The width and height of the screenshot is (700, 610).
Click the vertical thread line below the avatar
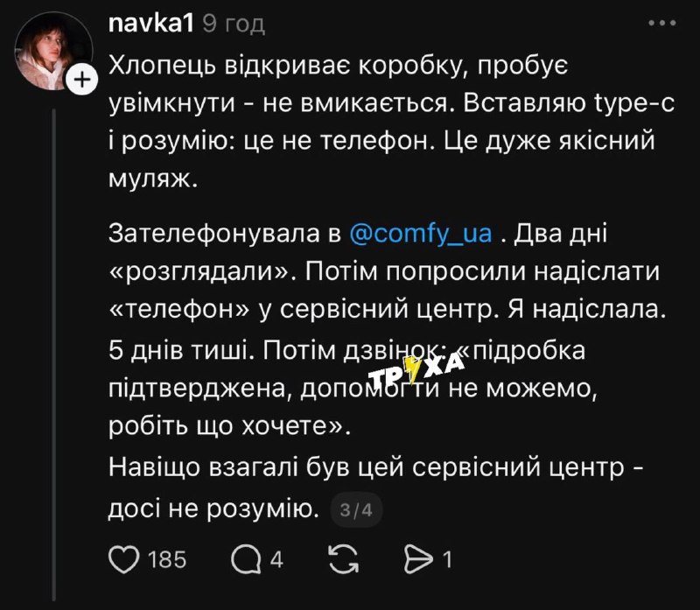tap(53, 350)
